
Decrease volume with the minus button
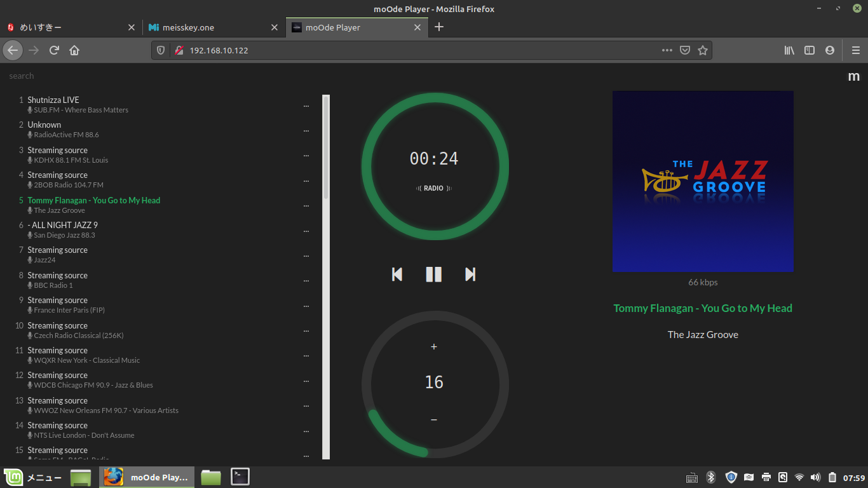434,419
